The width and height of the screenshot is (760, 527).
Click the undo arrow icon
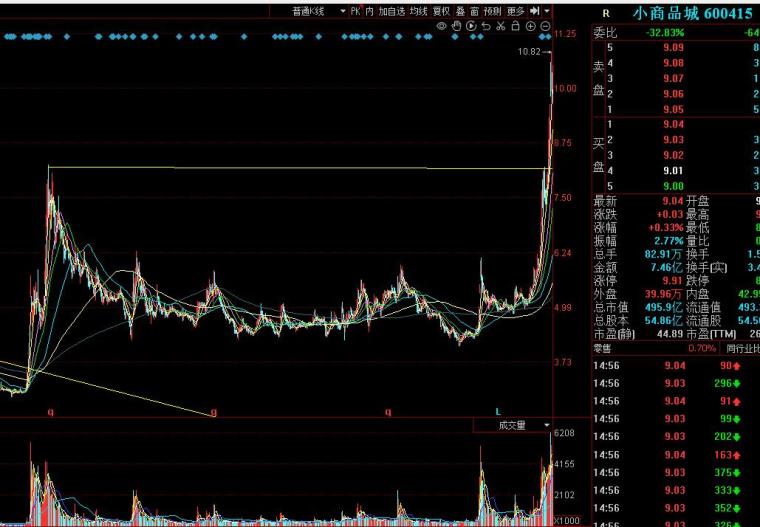(x=486, y=26)
